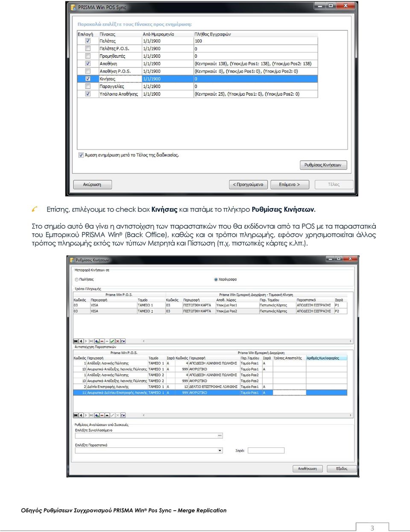Go to previous record in document mapping navigator
Viewport: 410px width, 532px height.
pyautogui.click(x=81, y=415)
